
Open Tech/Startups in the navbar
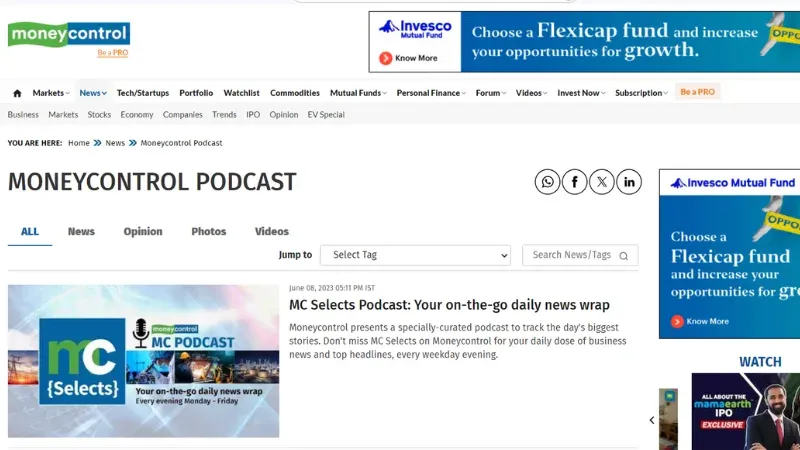pyautogui.click(x=143, y=93)
